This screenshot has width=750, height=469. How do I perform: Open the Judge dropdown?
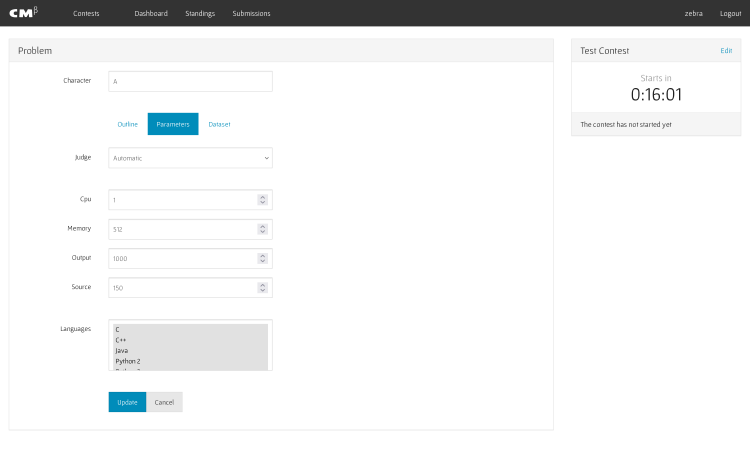190,158
